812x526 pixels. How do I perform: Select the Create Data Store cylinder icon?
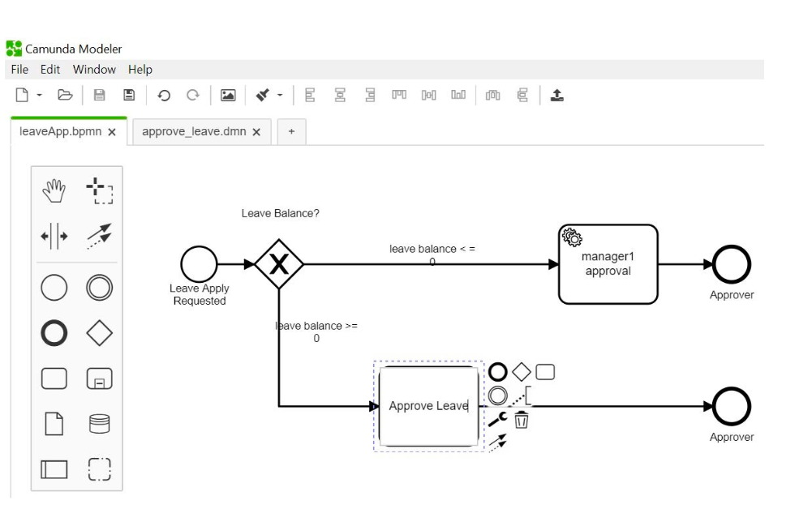(x=100, y=424)
